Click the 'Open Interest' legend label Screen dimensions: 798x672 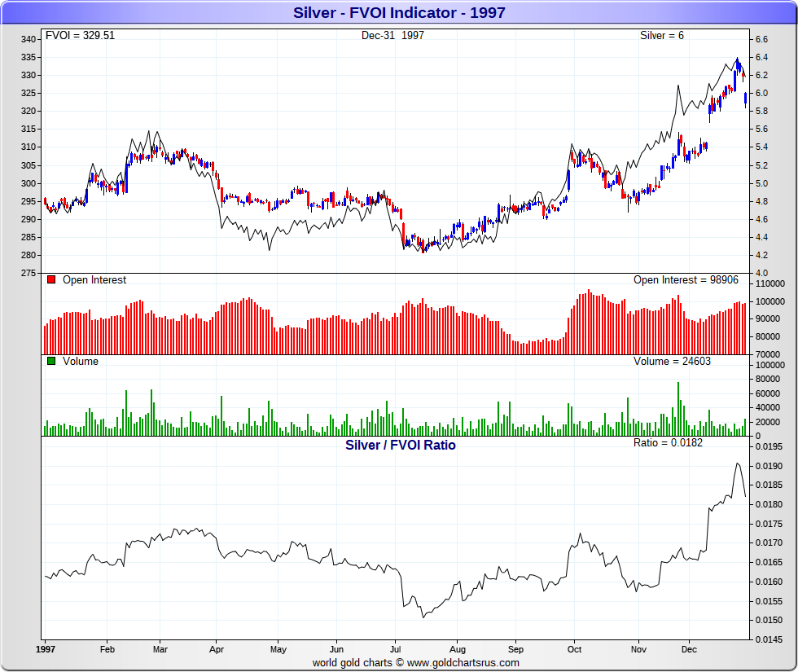(94, 279)
